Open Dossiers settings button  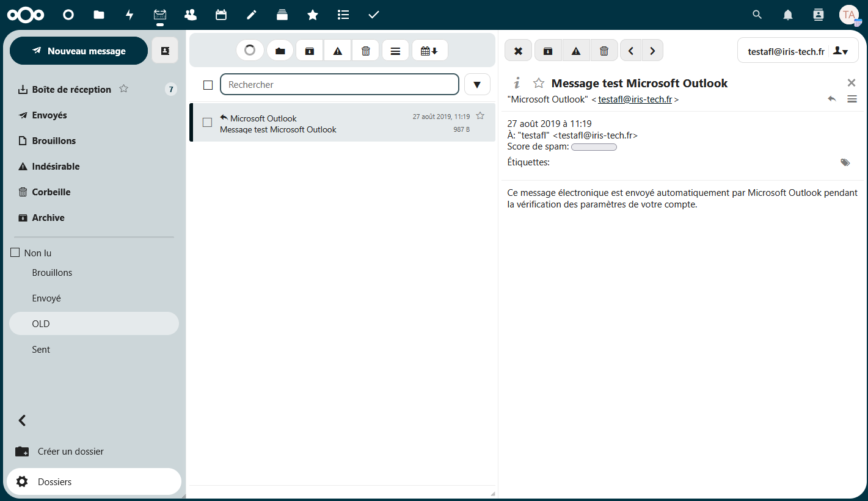[x=94, y=481]
